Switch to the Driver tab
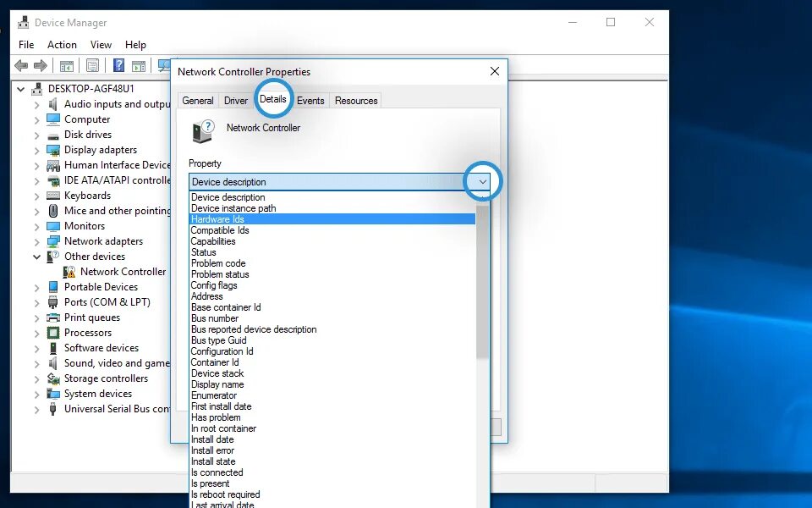This screenshot has width=812, height=508. click(236, 101)
